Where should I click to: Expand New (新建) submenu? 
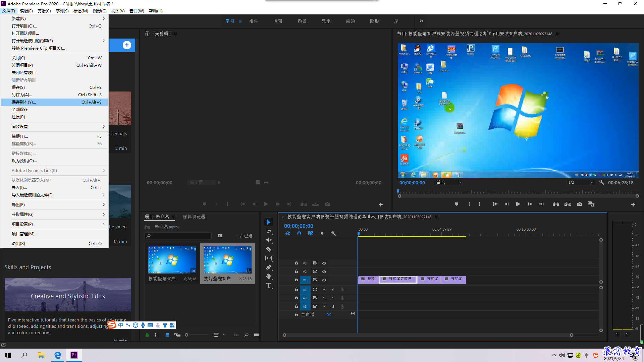point(54,19)
